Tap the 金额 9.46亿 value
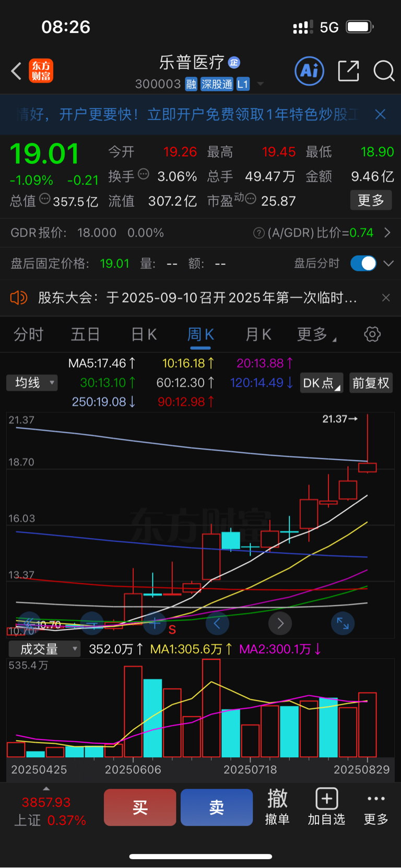Viewport: 401px width, 868px height. point(372,176)
